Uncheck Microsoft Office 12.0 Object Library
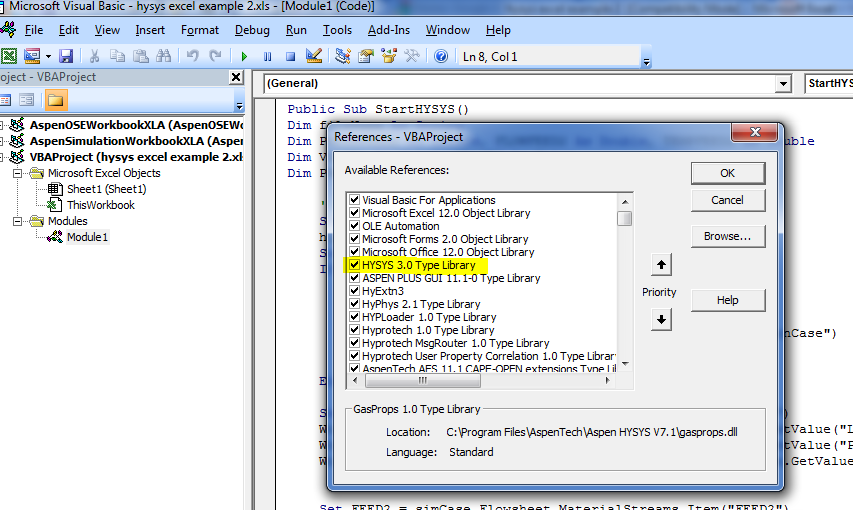Viewport: 853px width, 510px height. pos(354,251)
